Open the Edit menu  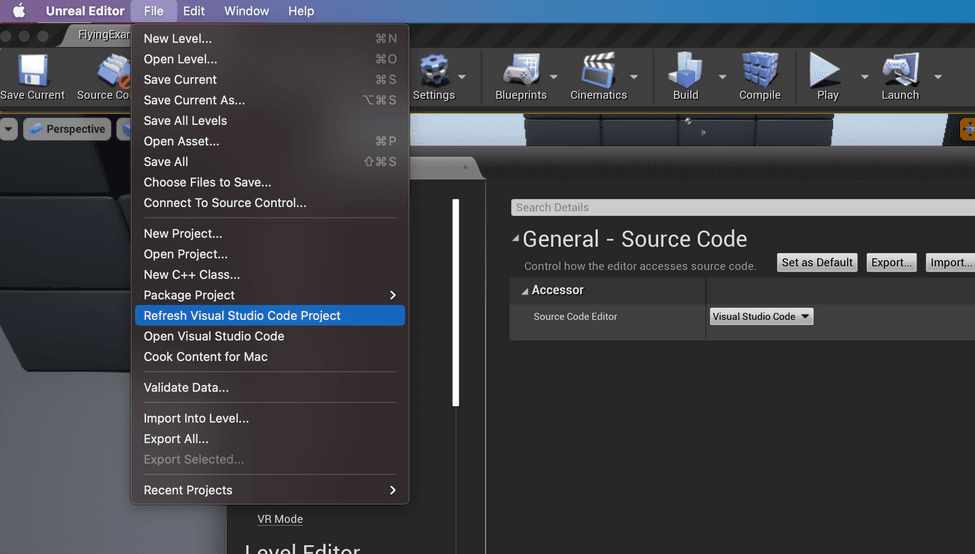pyautogui.click(x=194, y=11)
